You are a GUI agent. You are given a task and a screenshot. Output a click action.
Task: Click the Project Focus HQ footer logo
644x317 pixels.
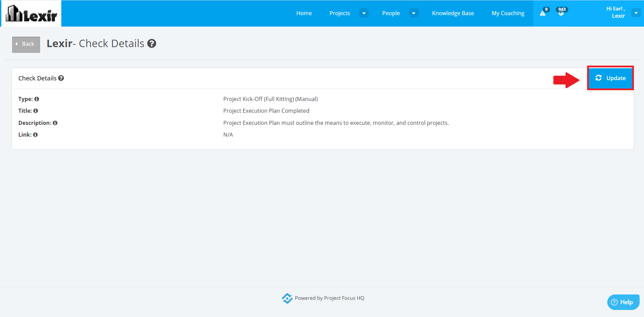click(x=287, y=298)
